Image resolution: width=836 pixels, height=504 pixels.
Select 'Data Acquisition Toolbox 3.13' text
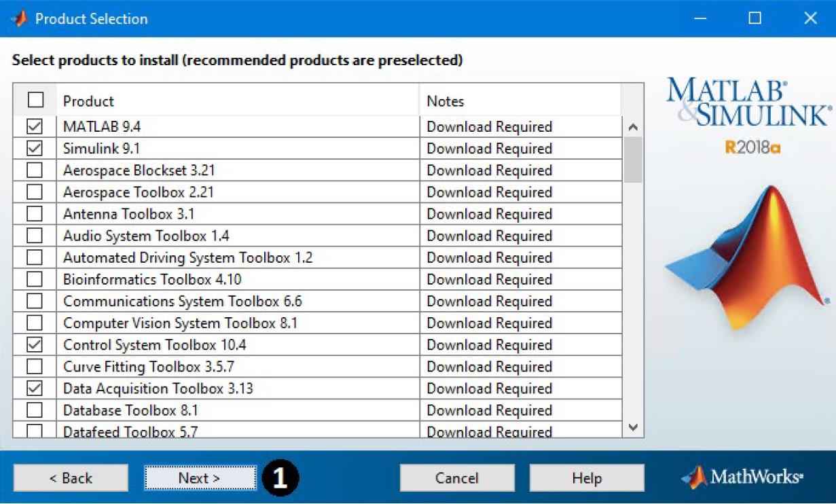click(x=158, y=389)
